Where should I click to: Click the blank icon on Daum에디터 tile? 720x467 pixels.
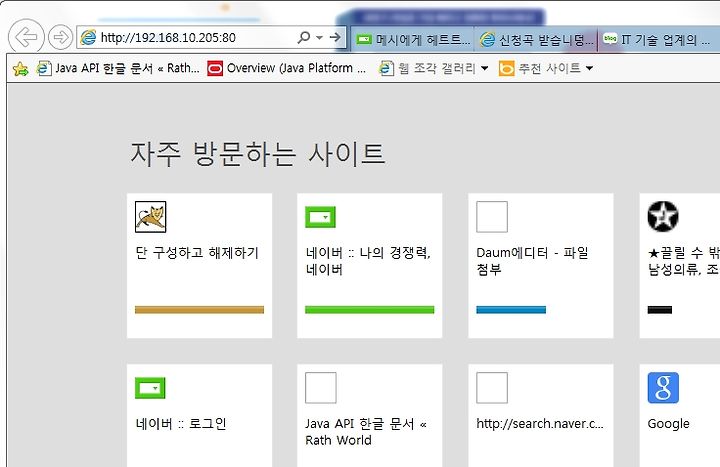pos(492,217)
